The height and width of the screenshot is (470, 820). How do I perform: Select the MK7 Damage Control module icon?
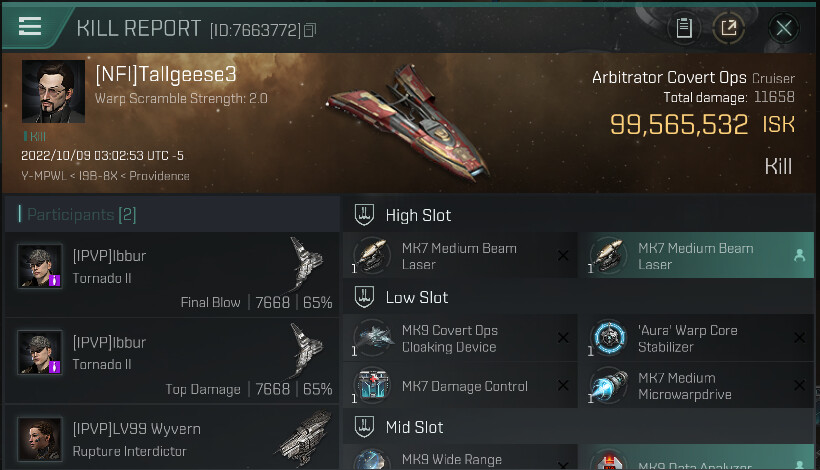tap(372, 386)
